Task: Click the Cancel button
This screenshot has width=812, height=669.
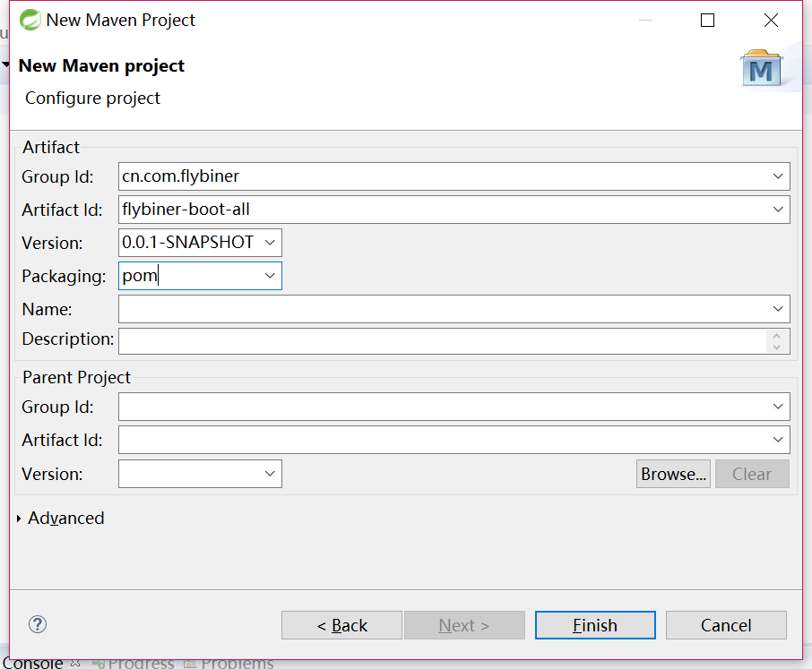Action: click(726, 625)
